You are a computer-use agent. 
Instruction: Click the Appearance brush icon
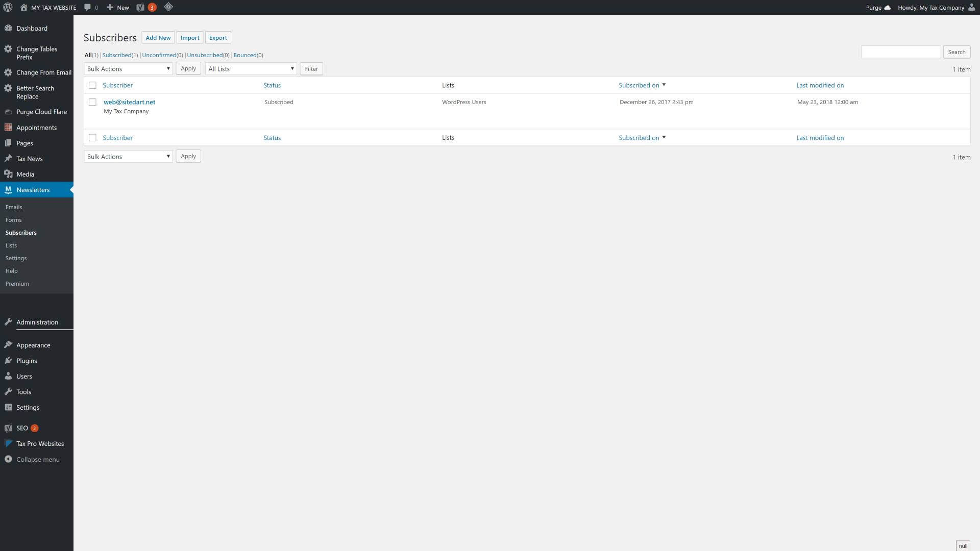[x=8, y=345]
